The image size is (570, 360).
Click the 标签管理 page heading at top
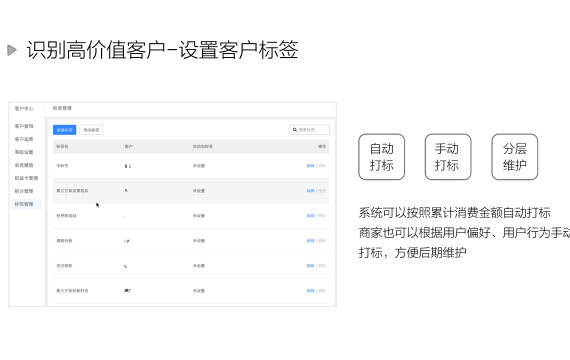click(62, 108)
